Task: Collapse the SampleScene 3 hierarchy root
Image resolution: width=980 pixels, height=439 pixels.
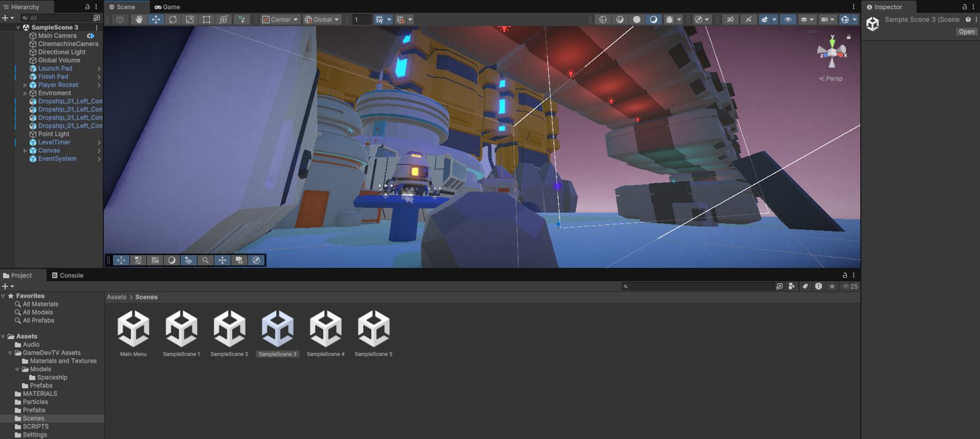Action: [18, 28]
